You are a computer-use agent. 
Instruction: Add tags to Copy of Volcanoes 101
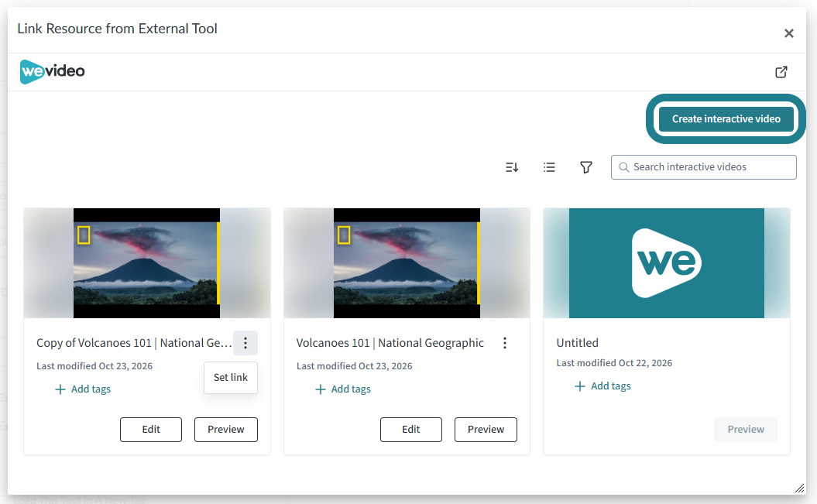point(83,389)
